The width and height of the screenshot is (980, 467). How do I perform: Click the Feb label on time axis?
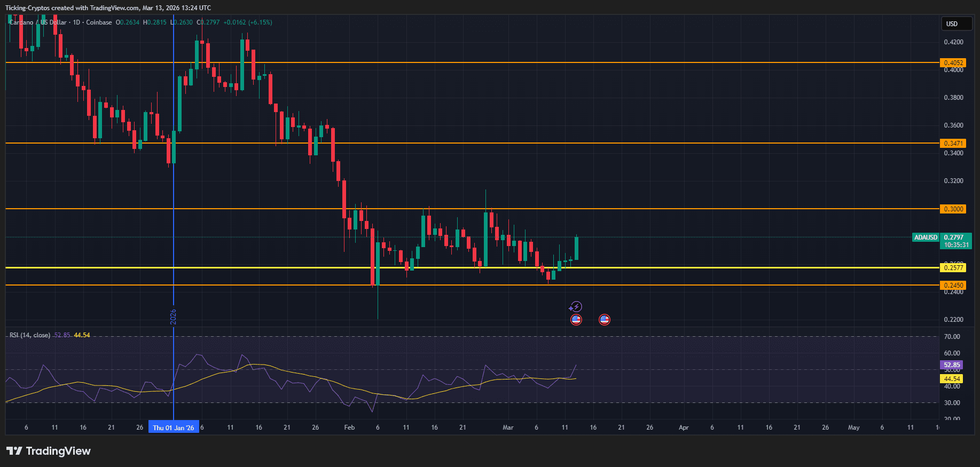coord(349,428)
